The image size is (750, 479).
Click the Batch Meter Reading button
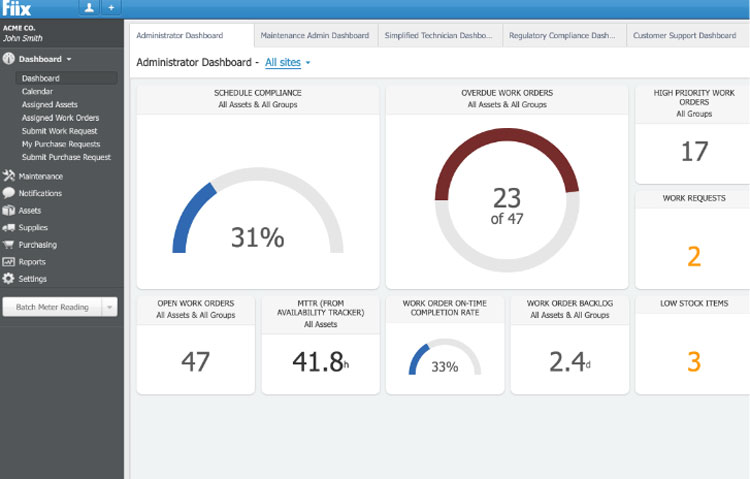(x=52, y=308)
